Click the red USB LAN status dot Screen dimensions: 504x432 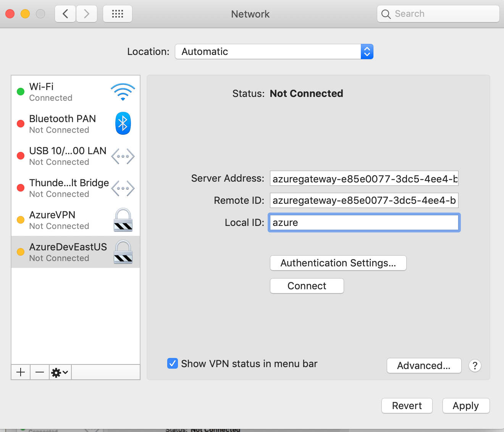click(21, 156)
